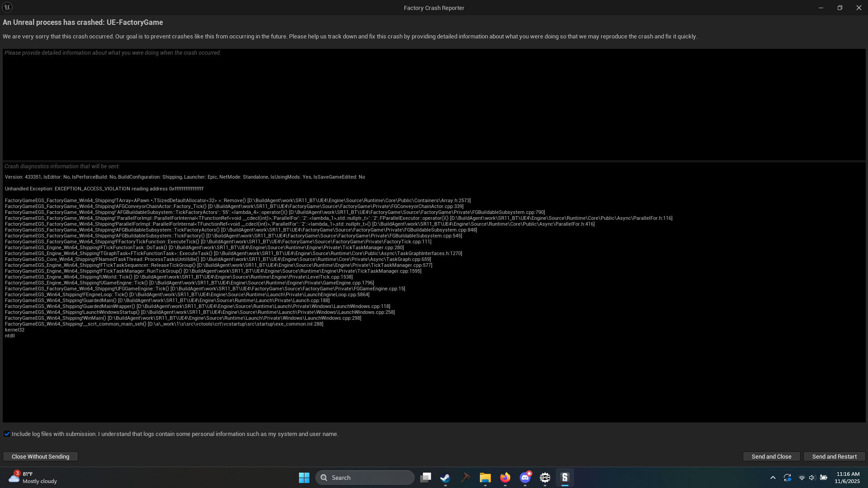The image size is (868, 488).
Task: Open the weather widget showing 81°F
Action: [33, 478]
